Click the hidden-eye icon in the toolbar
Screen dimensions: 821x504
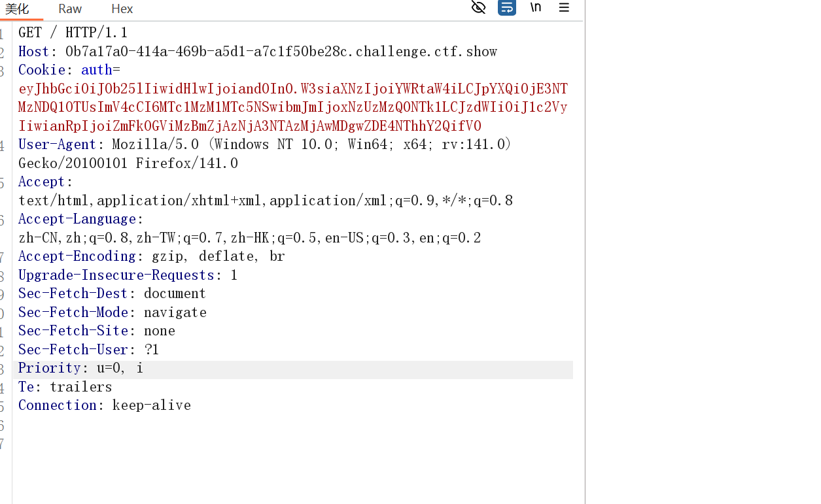pyautogui.click(x=478, y=7)
